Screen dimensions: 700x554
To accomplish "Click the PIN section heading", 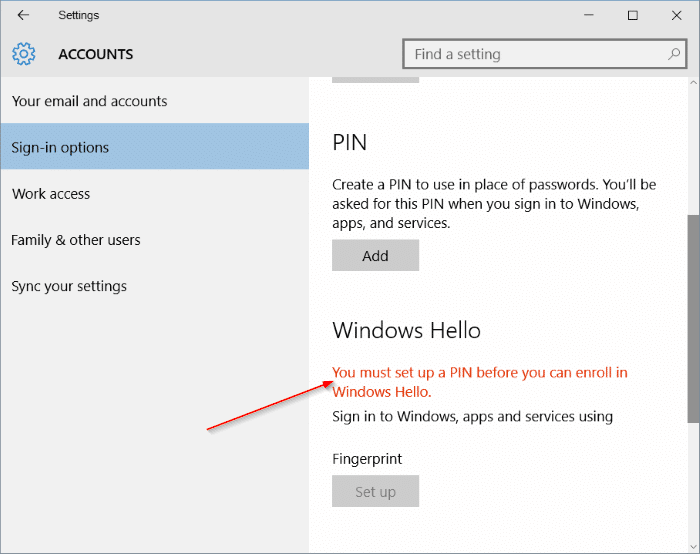I will (x=350, y=142).
